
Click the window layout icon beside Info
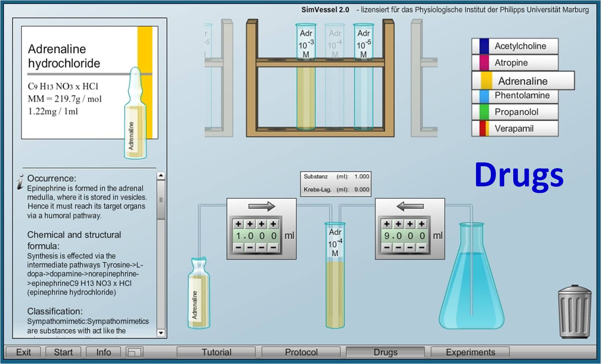click(x=134, y=352)
